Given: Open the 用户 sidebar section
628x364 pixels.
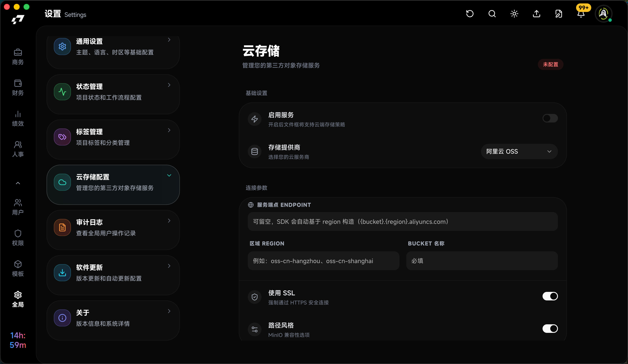Looking at the screenshot, I should (18, 207).
